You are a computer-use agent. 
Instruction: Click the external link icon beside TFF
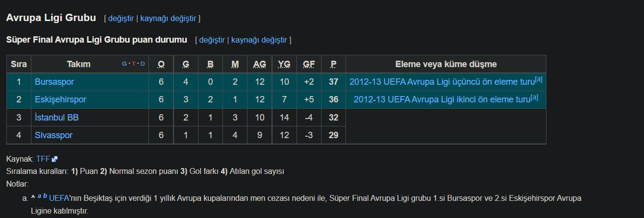(x=55, y=159)
